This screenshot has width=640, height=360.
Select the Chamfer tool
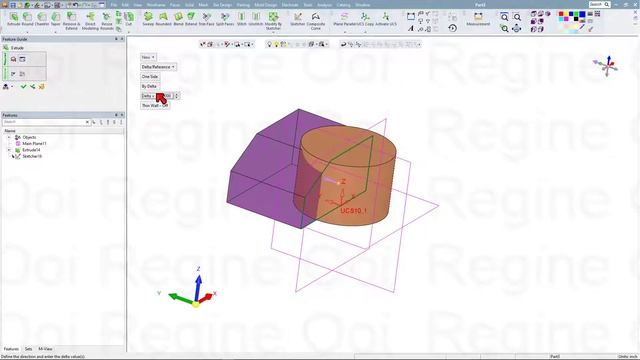click(x=42, y=19)
